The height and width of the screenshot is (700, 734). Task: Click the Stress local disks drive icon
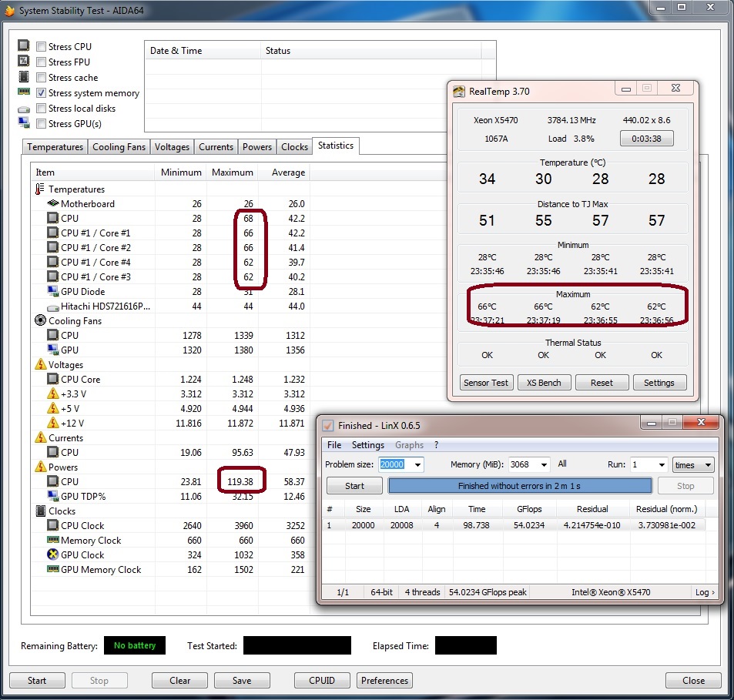click(x=23, y=109)
